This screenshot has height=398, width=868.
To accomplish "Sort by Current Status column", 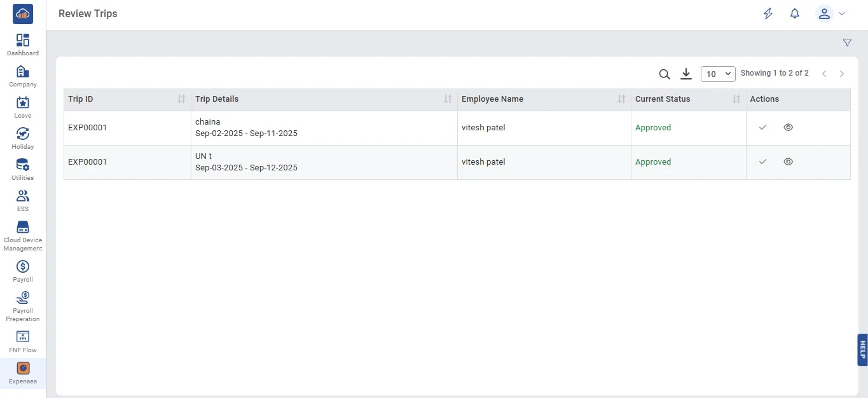I will pyautogui.click(x=736, y=99).
